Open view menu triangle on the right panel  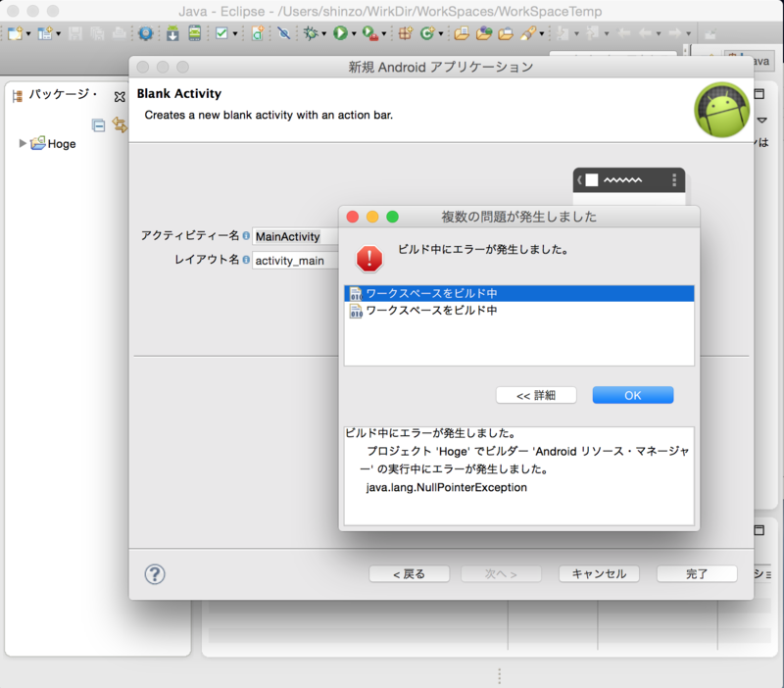pyautogui.click(x=762, y=120)
